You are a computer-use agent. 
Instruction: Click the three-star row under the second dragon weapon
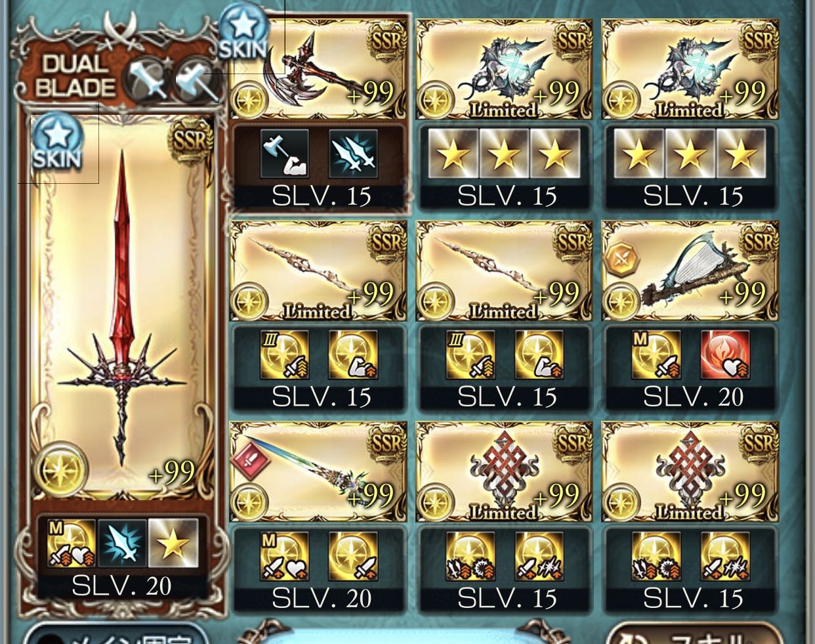coord(690,154)
